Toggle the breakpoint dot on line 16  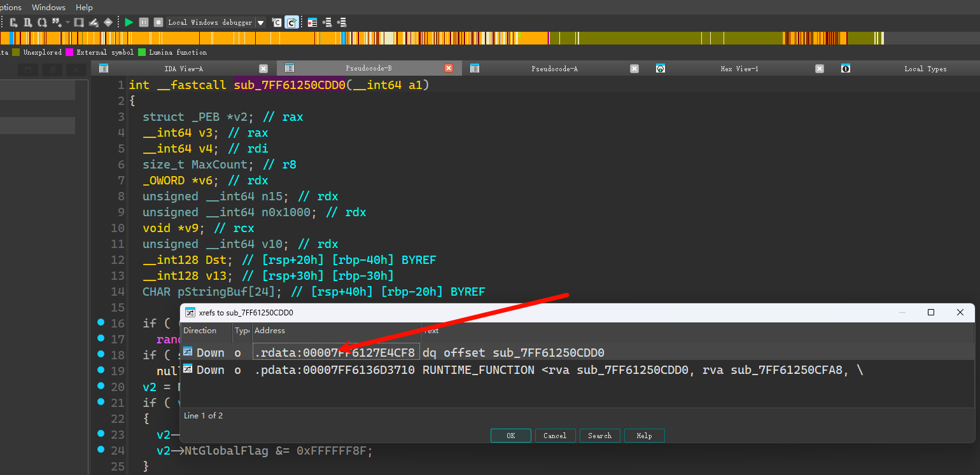pyautogui.click(x=101, y=323)
